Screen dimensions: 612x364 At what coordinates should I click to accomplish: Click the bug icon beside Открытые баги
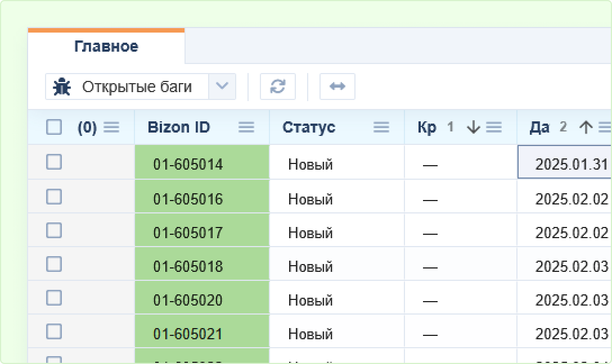point(62,87)
